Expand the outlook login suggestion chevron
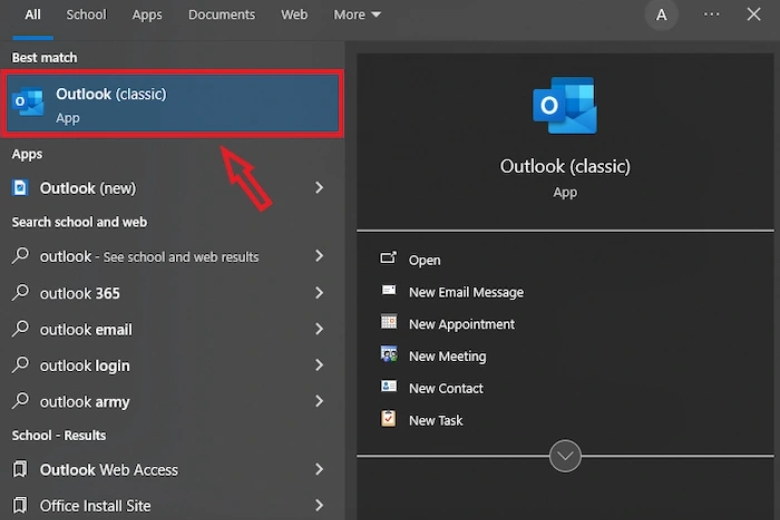Screen dimensions: 780x520 click(319, 365)
